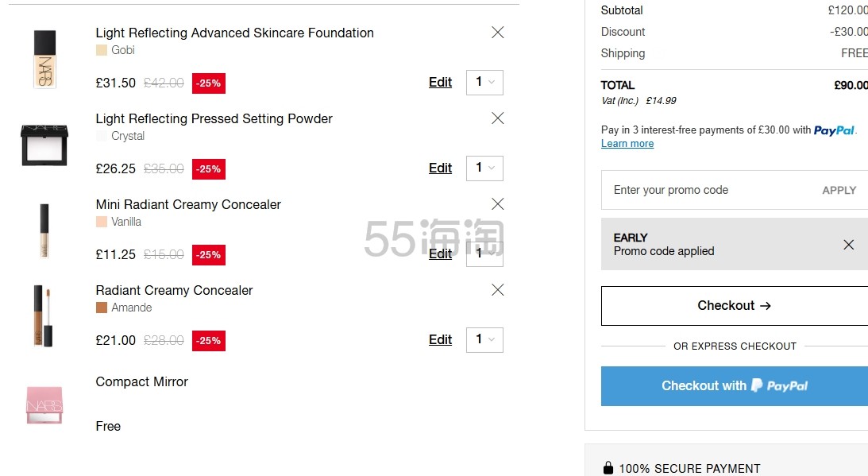Edit the Light Reflecting Advanced Skincare Foundation
This screenshot has width=868, height=476.
[x=440, y=83]
